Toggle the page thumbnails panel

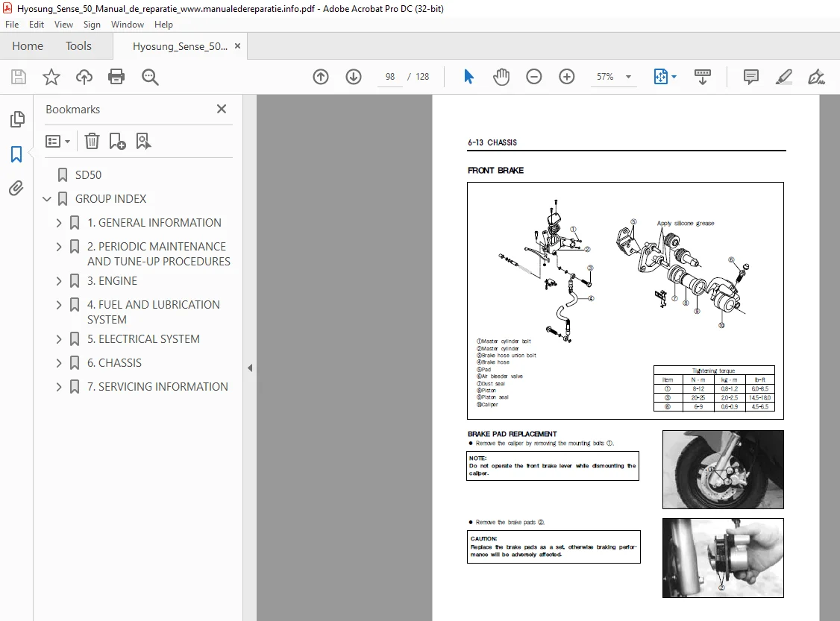coord(16,119)
